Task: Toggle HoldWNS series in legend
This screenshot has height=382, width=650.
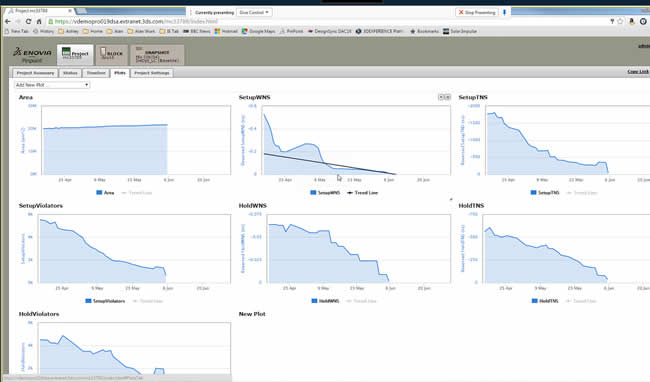Action: [x=325, y=301]
